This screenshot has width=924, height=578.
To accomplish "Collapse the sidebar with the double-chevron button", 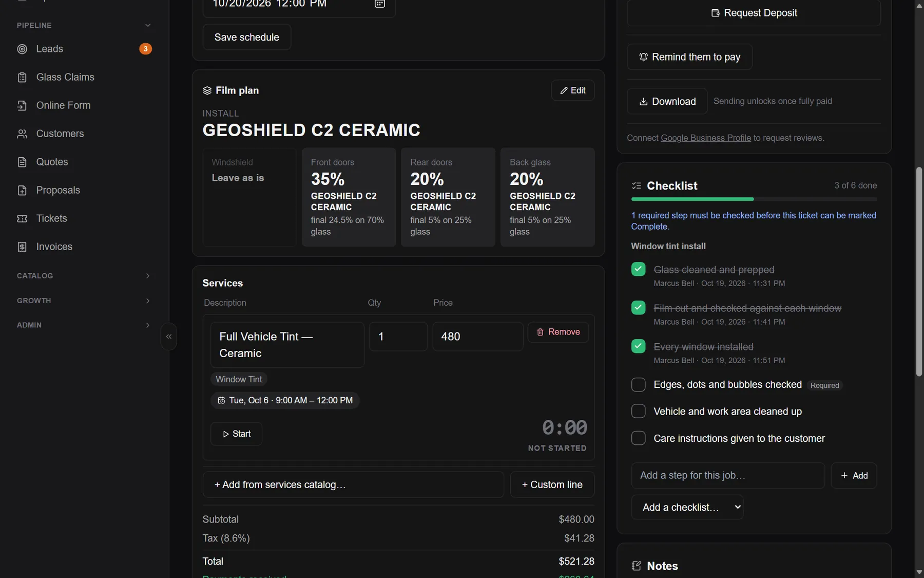I will click(x=169, y=337).
